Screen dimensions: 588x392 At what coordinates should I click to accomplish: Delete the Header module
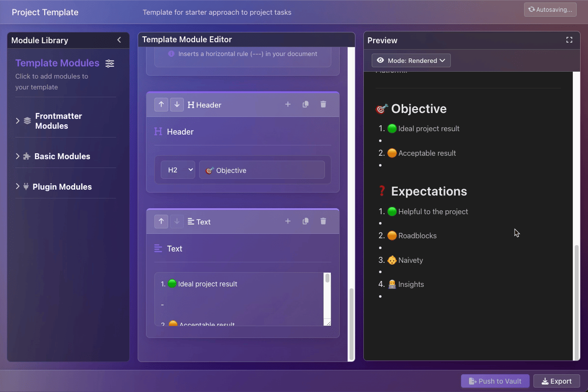[x=323, y=105]
